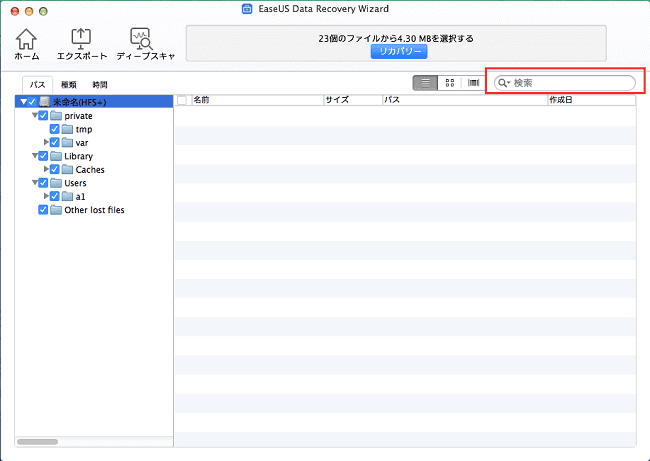The image size is (650, 461).
Task: Select the 'private' tree row text
Action: pyautogui.click(x=78, y=116)
